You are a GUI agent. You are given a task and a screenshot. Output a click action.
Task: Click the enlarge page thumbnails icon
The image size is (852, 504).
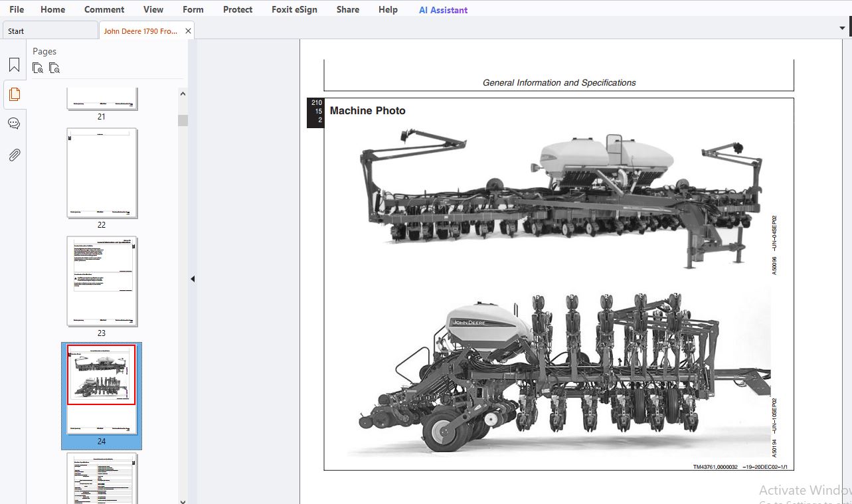(x=38, y=68)
